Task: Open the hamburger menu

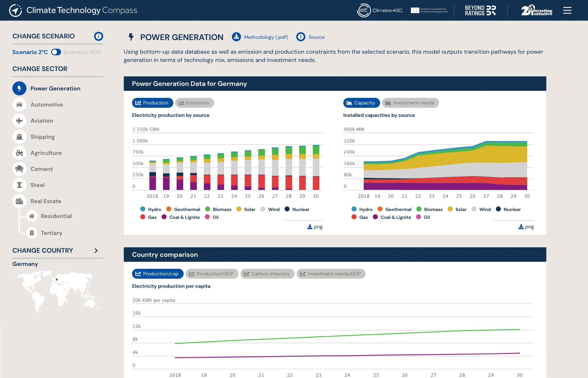Action: pos(567,10)
